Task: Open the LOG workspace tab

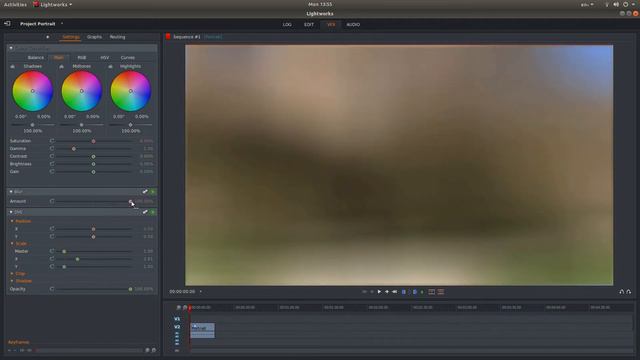Action: coord(287,24)
